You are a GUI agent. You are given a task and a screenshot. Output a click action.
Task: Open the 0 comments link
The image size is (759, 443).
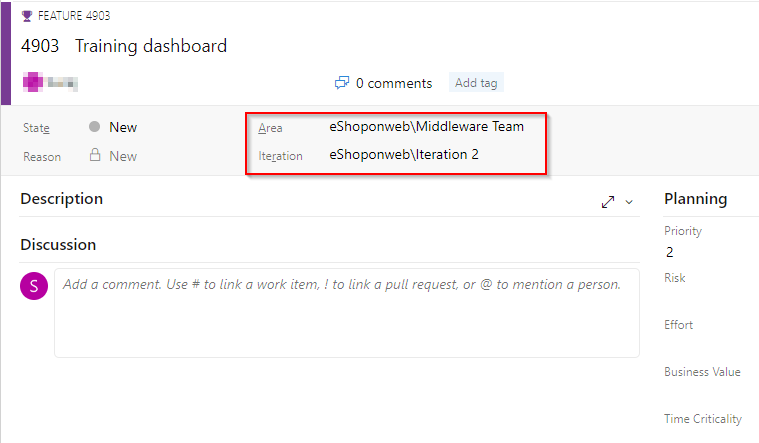click(x=394, y=83)
